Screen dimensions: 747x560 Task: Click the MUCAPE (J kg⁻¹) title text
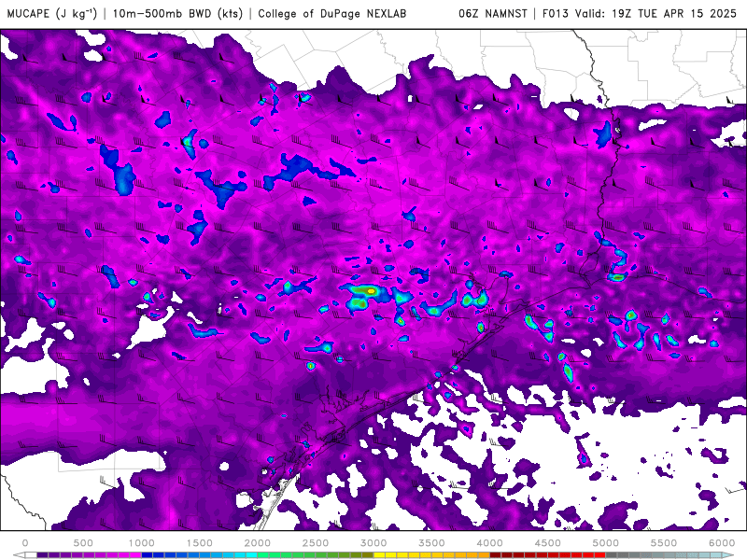click(x=52, y=14)
